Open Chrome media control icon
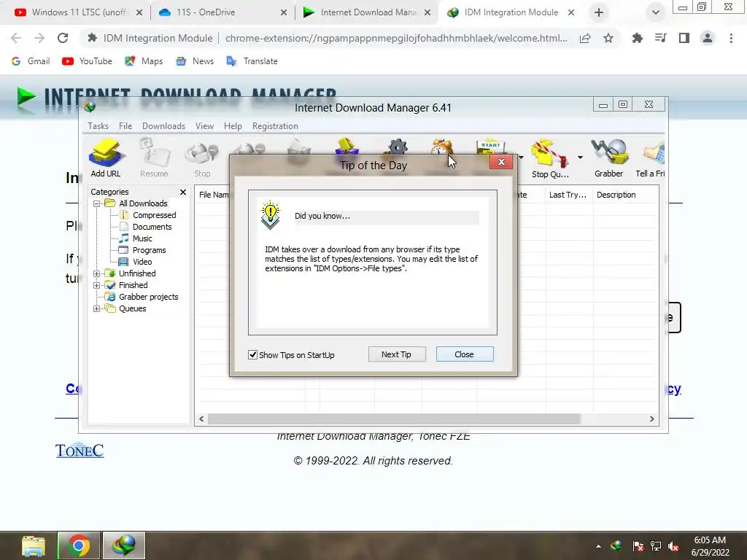Screen dimensions: 747x560 pyautogui.click(x=661, y=38)
